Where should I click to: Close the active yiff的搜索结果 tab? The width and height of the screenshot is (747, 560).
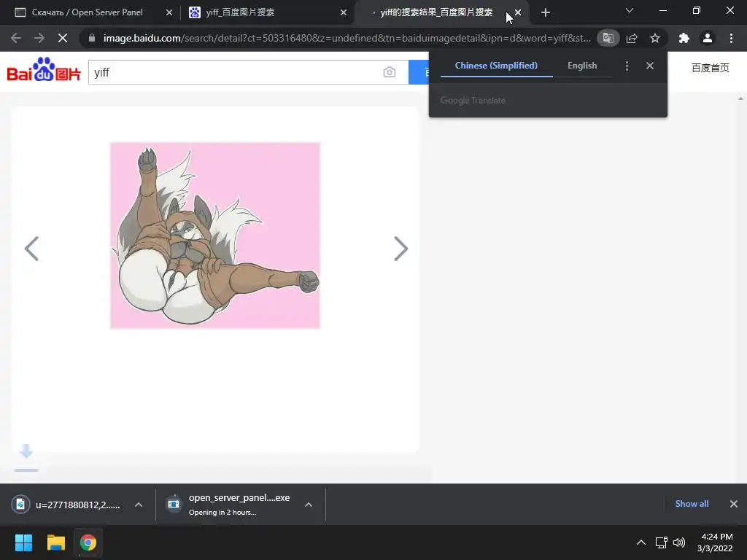pyautogui.click(x=518, y=12)
